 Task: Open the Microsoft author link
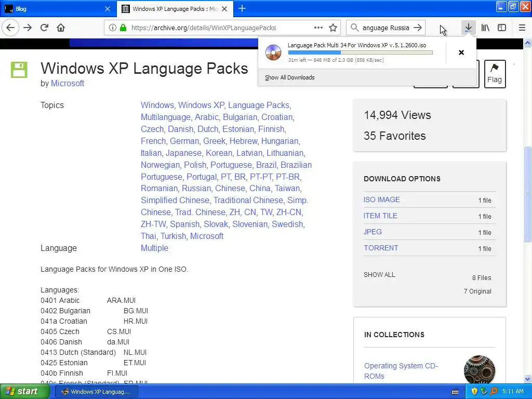[68, 84]
